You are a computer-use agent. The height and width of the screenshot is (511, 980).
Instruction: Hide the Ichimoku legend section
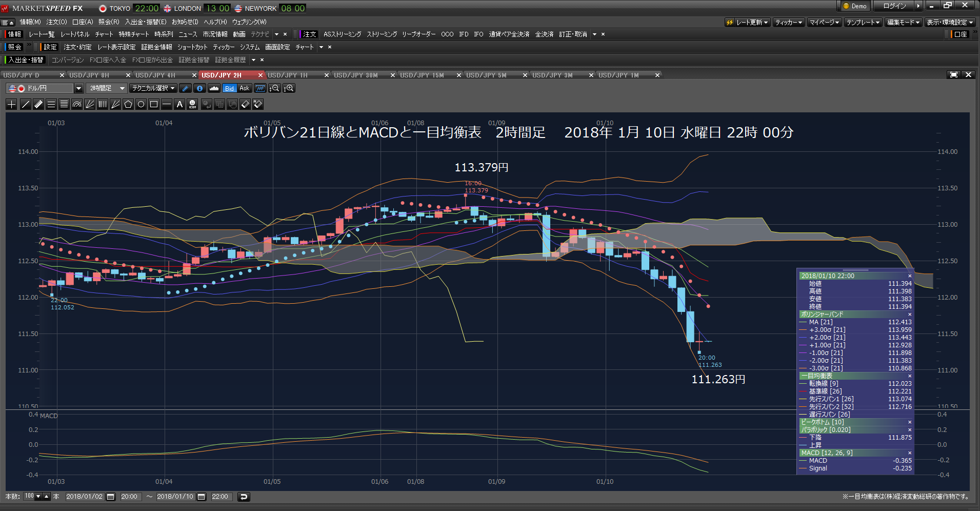[x=910, y=376]
